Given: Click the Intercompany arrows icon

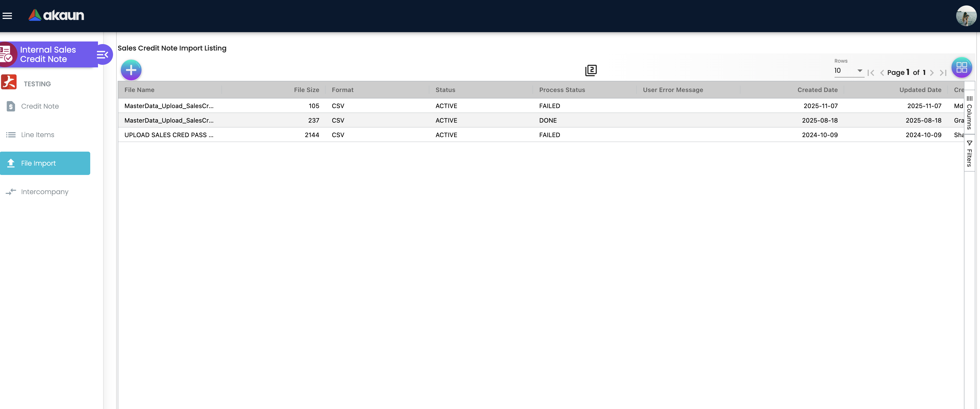Looking at the screenshot, I should pyautogui.click(x=11, y=192).
